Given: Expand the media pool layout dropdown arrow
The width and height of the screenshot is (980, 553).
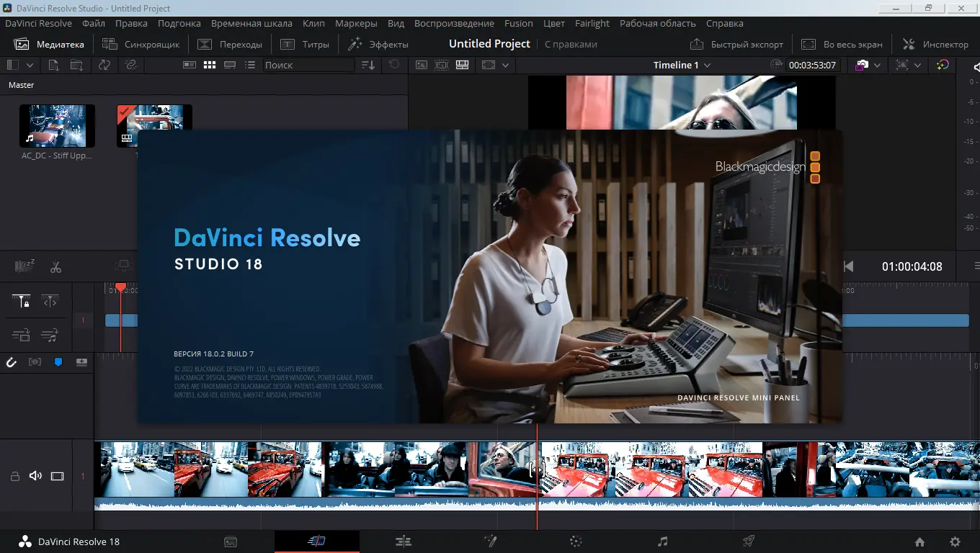Looking at the screenshot, I should pyautogui.click(x=30, y=65).
